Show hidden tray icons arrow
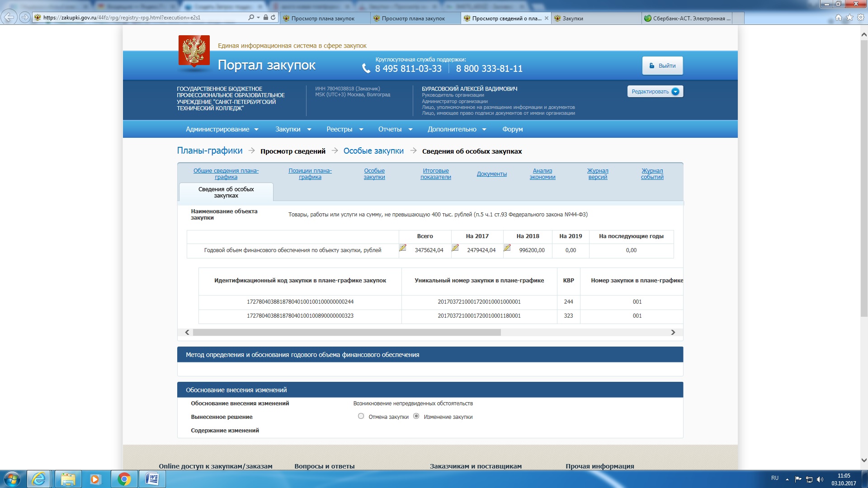Image resolution: width=868 pixels, height=488 pixels. tap(787, 479)
